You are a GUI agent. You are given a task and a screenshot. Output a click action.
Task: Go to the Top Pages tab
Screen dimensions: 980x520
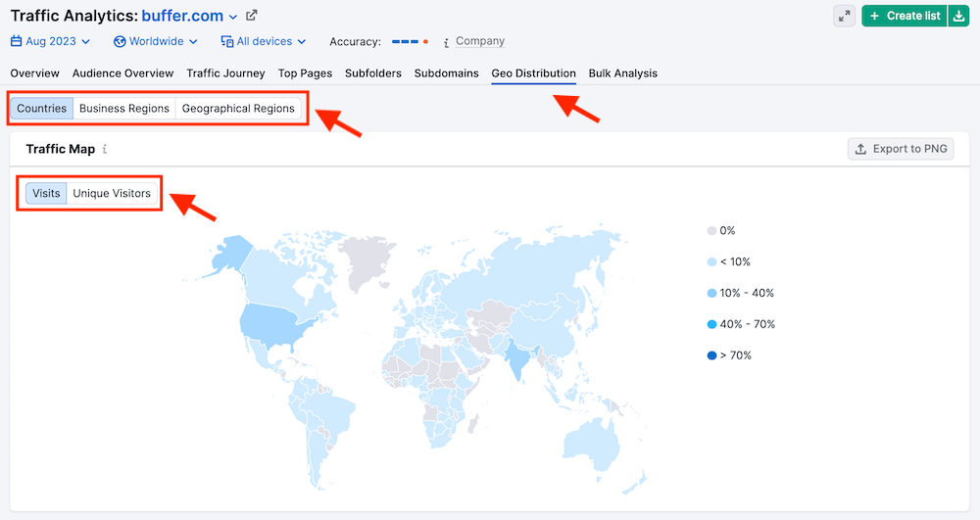pyautogui.click(x=305, y=73)
